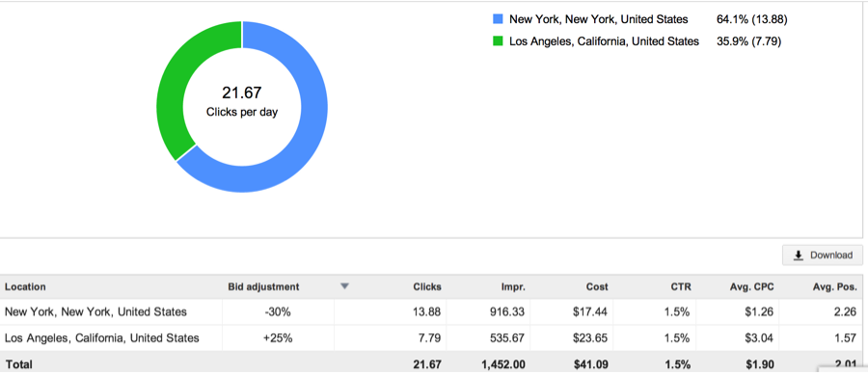Viewport: 868px width, 373px height.
Task: Click the green Los Angeles legend swatch
Action: click(x=498, y=40)
